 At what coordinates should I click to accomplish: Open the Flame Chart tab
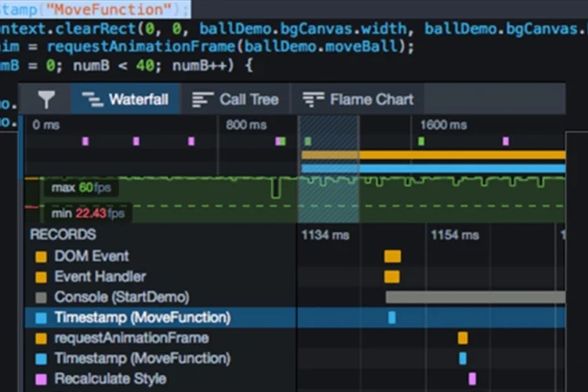click(x=358, y=100)
